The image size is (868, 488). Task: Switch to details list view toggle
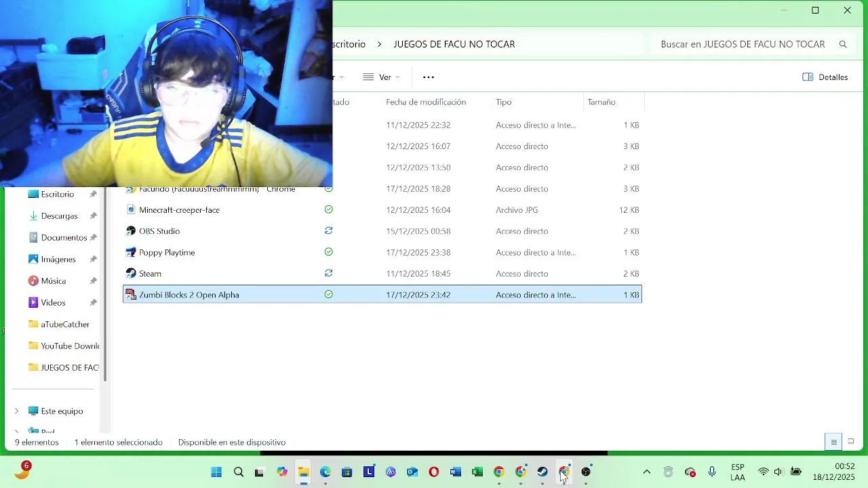(x=833, y=442)
